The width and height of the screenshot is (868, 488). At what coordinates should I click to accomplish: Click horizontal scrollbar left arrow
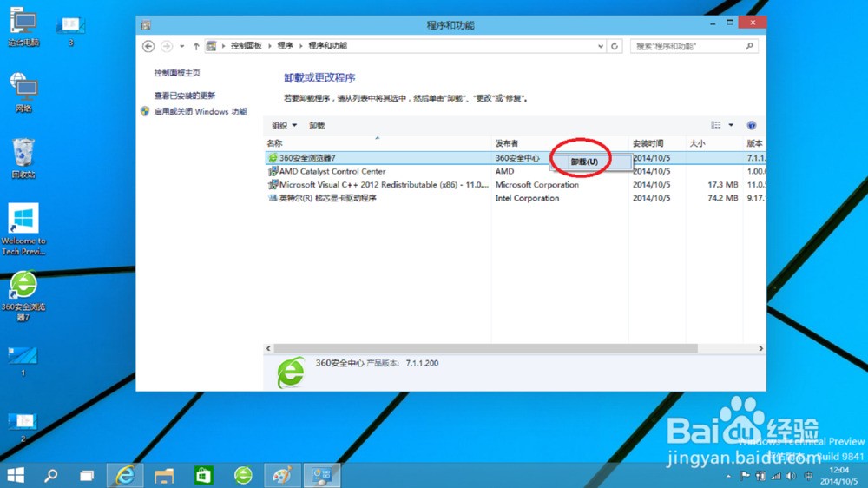[268, 348]
